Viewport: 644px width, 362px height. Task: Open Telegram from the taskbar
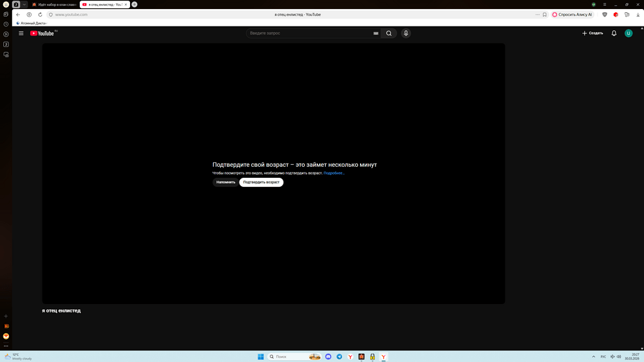pyautogui.click(x=339, y=357)
